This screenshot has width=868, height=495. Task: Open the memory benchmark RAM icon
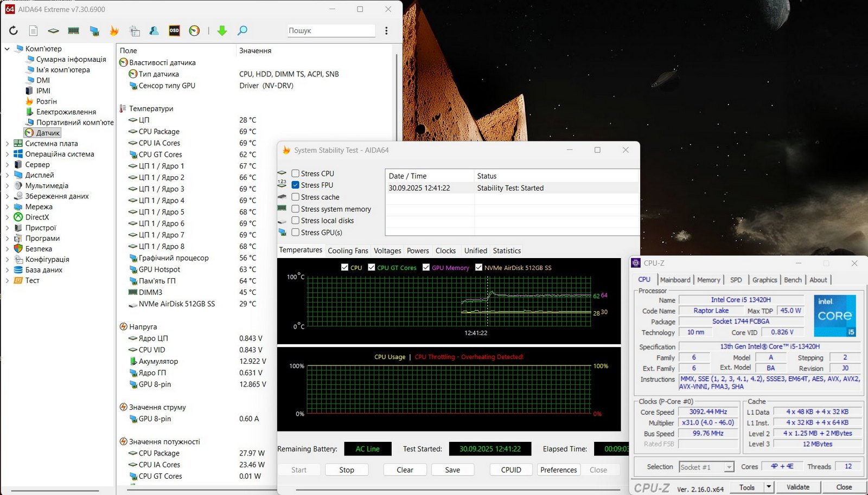[73, 31]
